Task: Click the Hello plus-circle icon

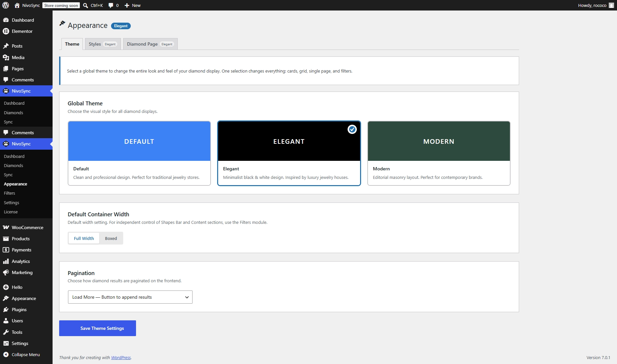Action: tap(6, 287)
